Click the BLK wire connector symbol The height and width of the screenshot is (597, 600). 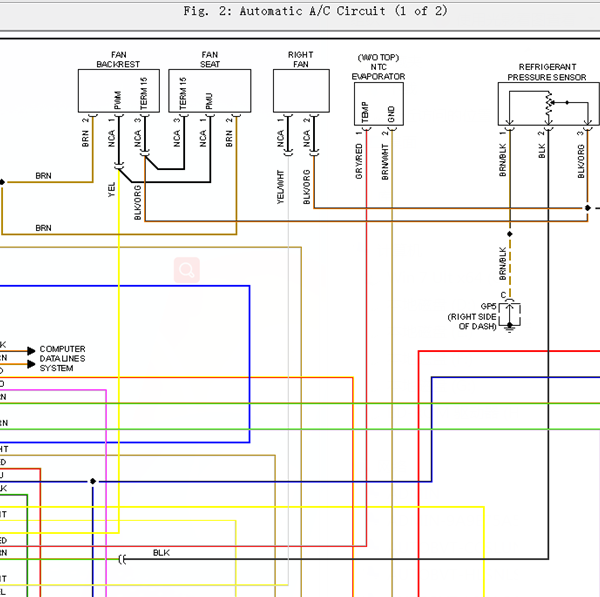[122, 559]
